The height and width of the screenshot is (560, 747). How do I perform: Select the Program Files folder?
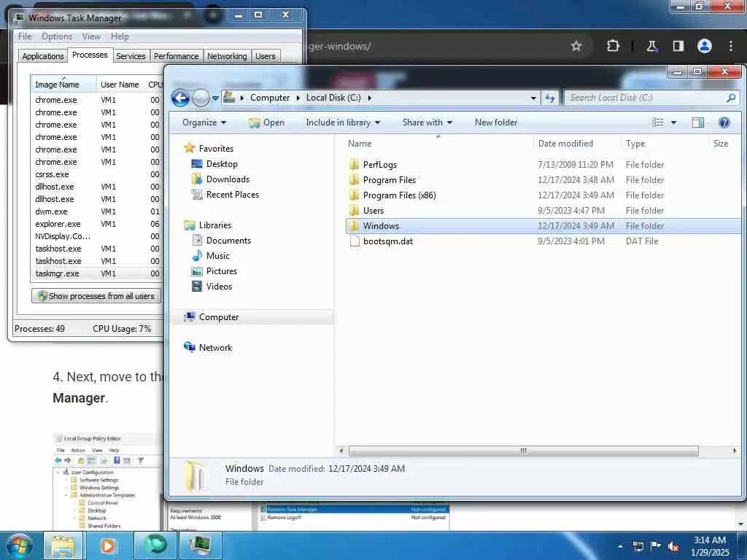[390, 180]
